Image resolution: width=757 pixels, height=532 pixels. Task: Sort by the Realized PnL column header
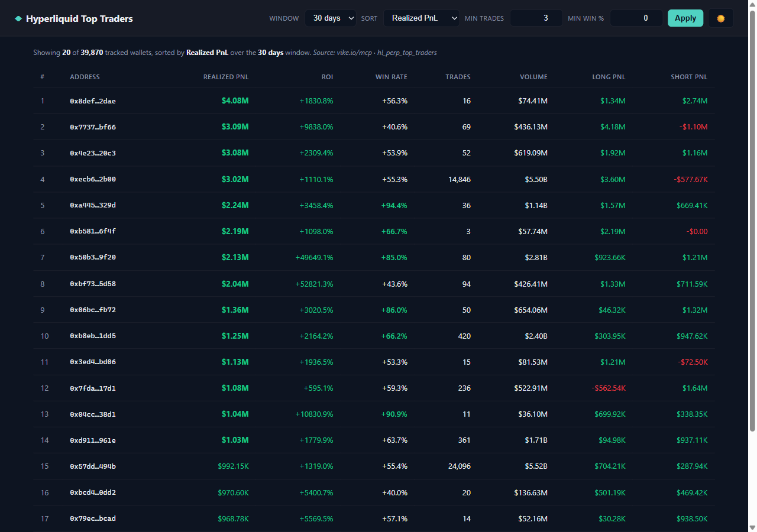(226, 77)
